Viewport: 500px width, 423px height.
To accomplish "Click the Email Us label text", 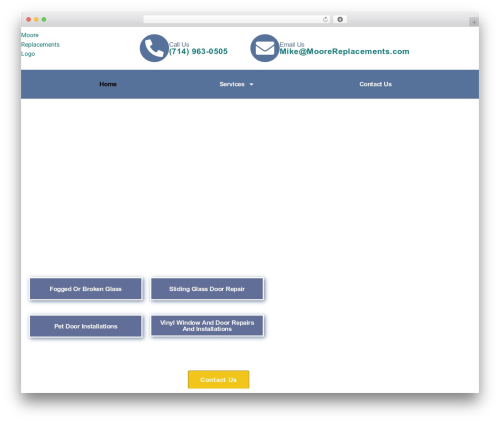I will (x=292, y=44).
